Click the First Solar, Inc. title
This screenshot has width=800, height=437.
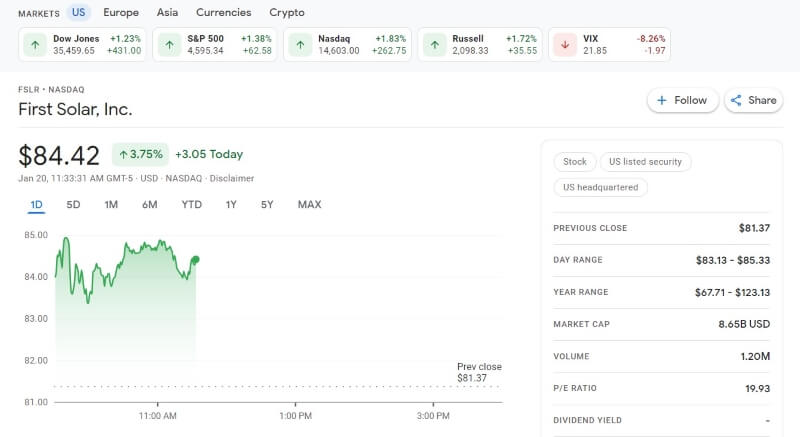click(x=75, y=109)
